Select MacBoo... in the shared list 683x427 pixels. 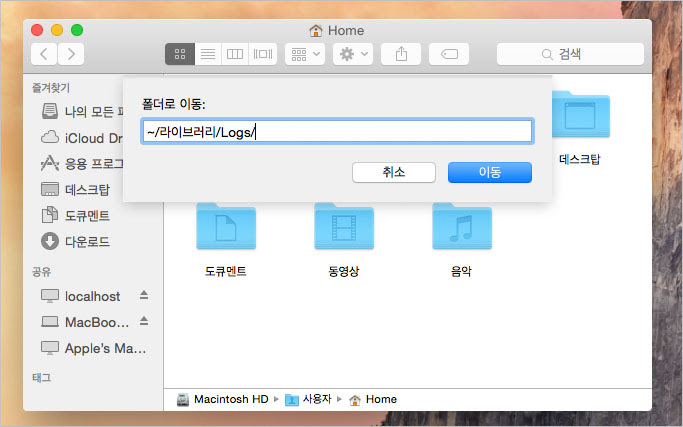[x=85, y=322]
